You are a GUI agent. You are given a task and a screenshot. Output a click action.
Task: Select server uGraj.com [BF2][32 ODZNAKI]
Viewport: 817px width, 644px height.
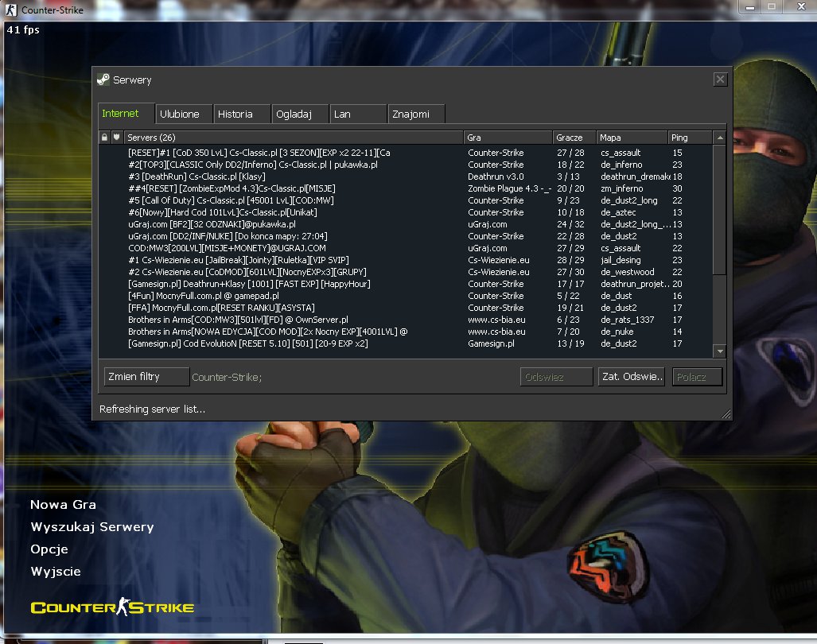tap(406, 224)
